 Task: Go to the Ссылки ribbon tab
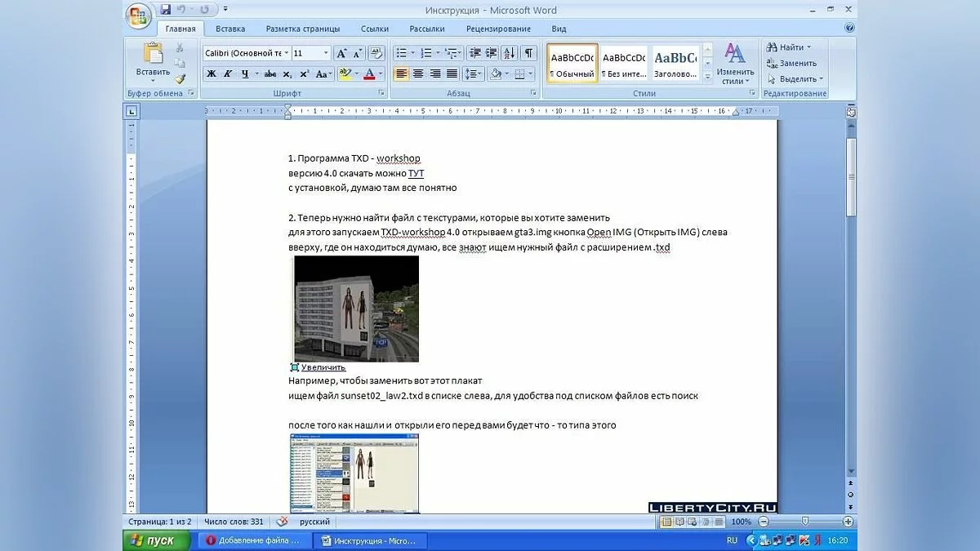375,29
